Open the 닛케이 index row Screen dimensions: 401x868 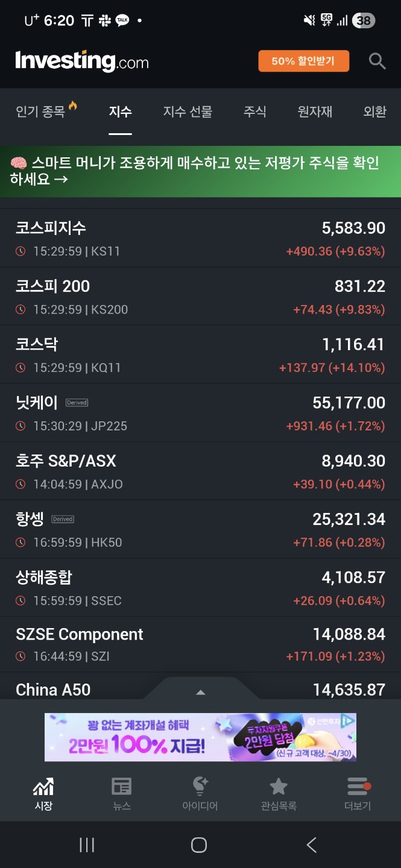point(200,414)
